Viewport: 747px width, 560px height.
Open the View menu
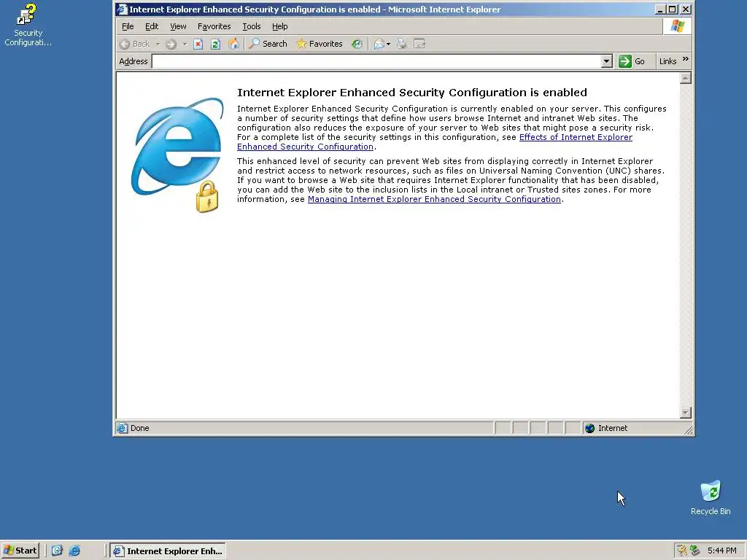[178, 26]
